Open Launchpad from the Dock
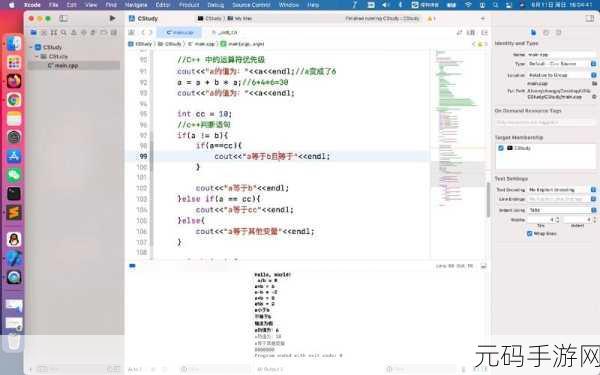This screenshot has height=375, width=600. click(x=14, y=62)
